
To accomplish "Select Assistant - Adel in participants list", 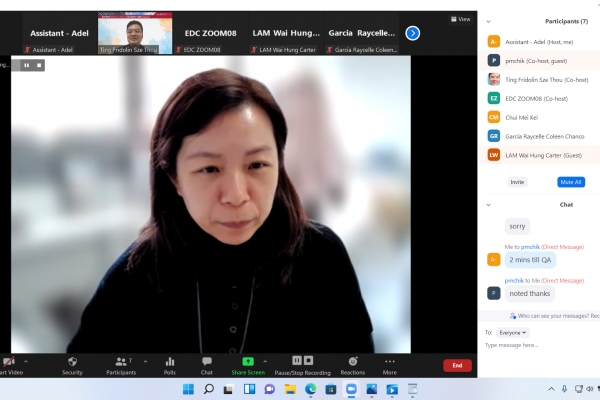I will coord(540,42).
